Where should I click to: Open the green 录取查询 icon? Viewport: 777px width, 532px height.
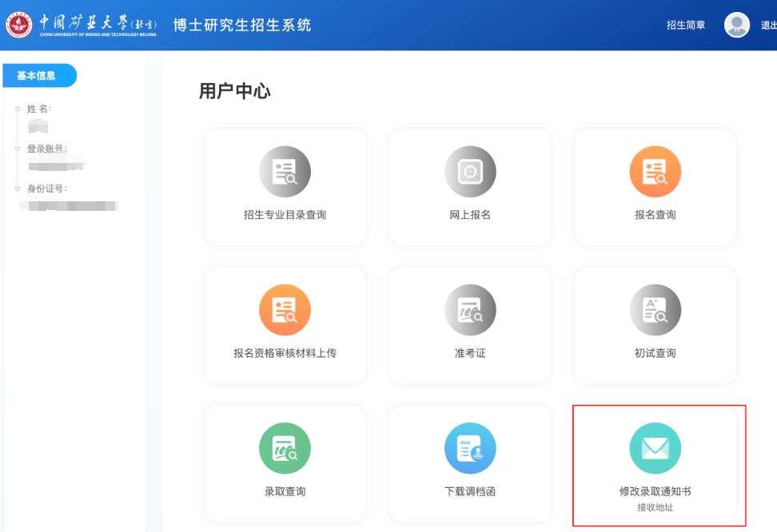[x=285, y=448]
